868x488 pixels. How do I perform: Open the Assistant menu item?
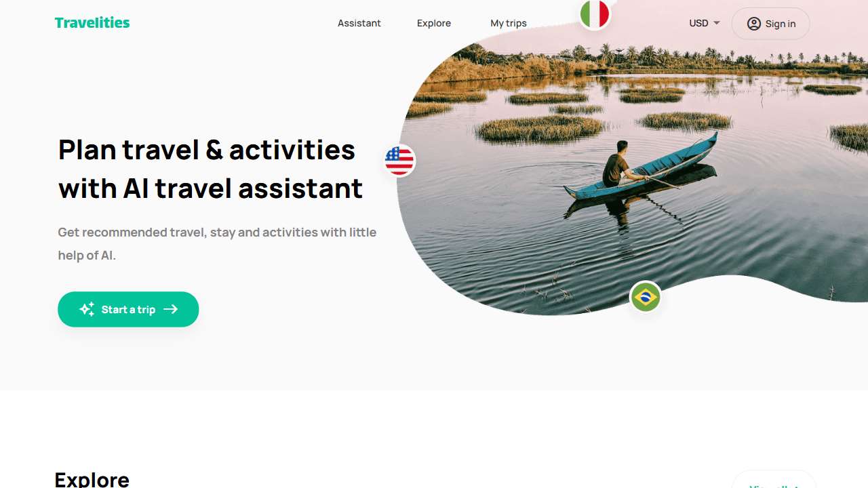(x=359, y=23)
